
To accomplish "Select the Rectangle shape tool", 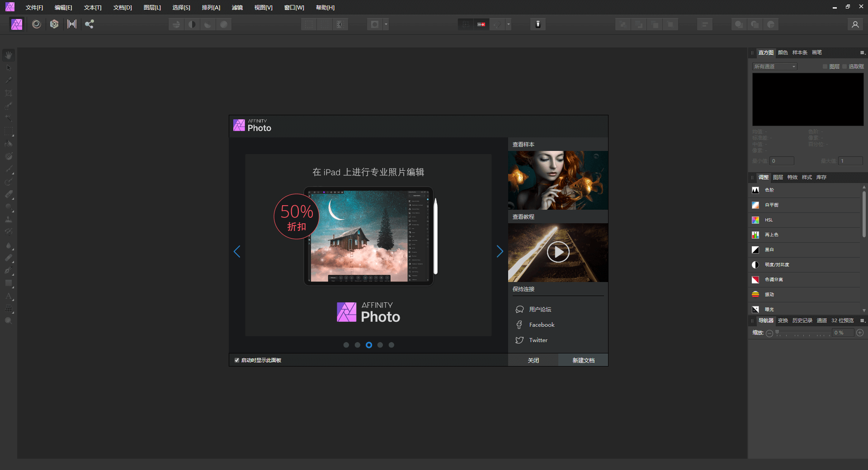I will (x=9, y=283).
